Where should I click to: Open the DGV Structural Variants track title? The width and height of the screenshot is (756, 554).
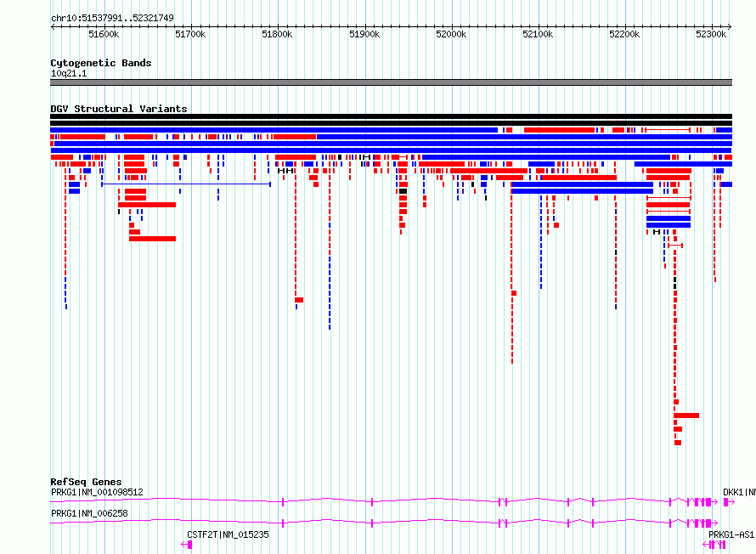tap(119, 109)
